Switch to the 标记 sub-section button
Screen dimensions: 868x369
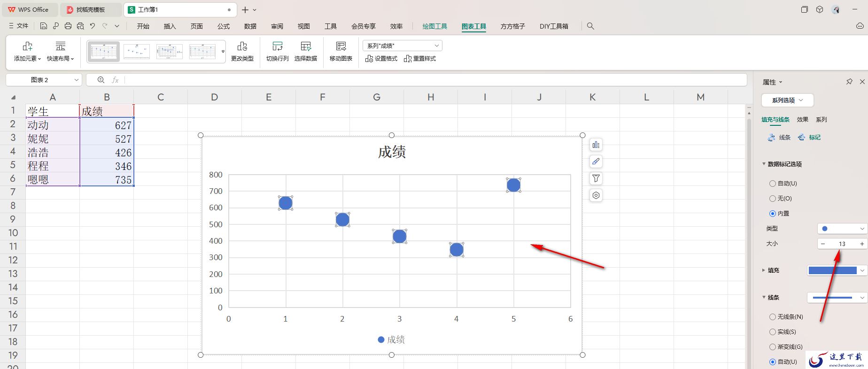809,138
